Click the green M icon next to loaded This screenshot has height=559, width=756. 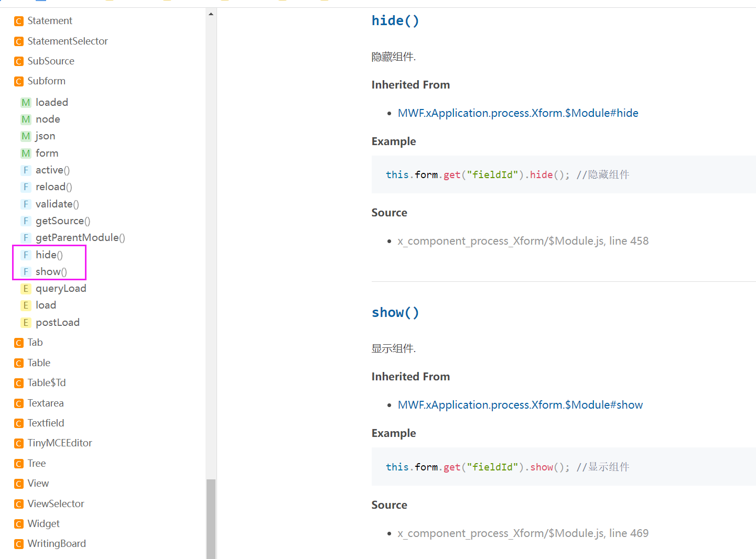tap(26, 103)
